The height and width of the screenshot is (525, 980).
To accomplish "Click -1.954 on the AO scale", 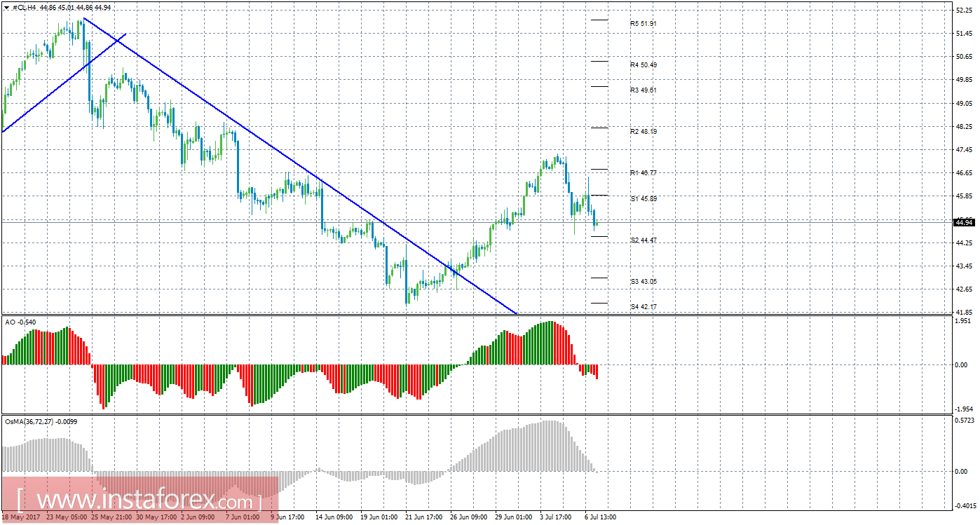I will 963,409.
